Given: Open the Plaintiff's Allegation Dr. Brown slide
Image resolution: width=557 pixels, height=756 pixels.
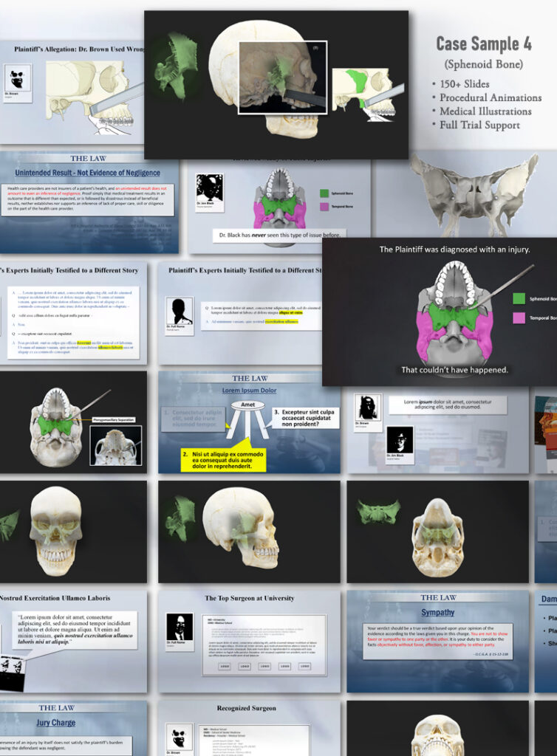Looking at the screenshot, I should point(72,92).
